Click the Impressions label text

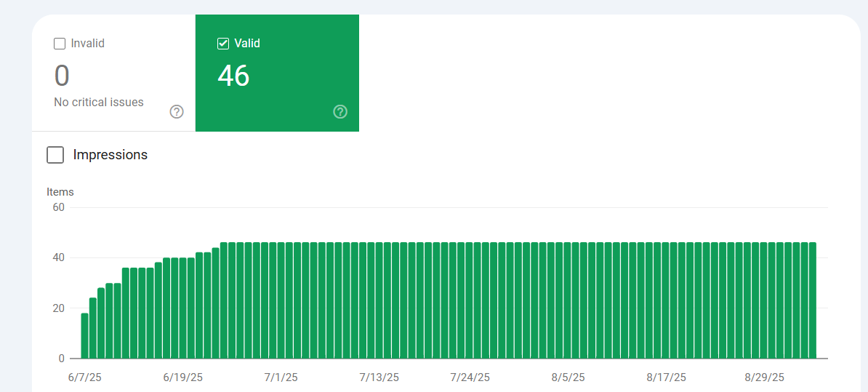click(x=110, y=155)
